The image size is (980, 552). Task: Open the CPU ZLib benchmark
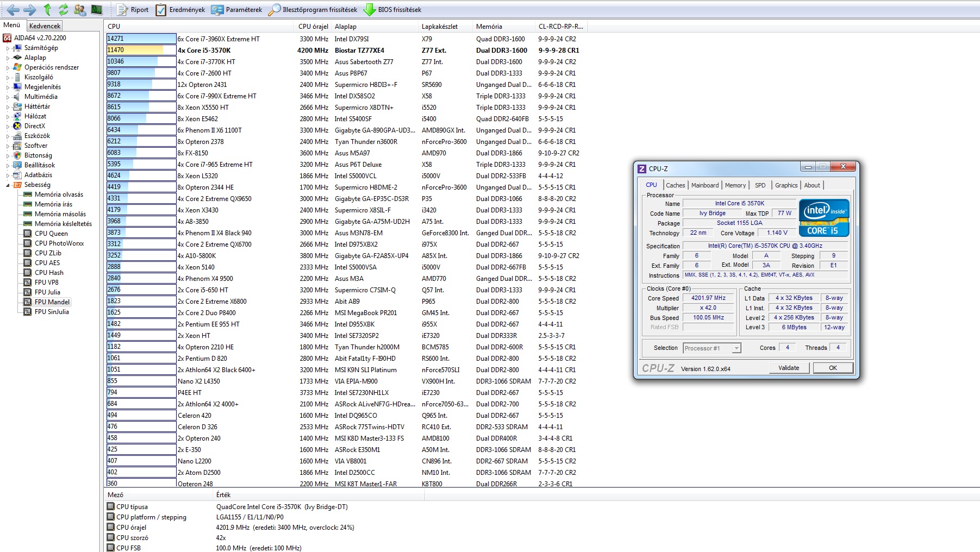tap(42, 253)
